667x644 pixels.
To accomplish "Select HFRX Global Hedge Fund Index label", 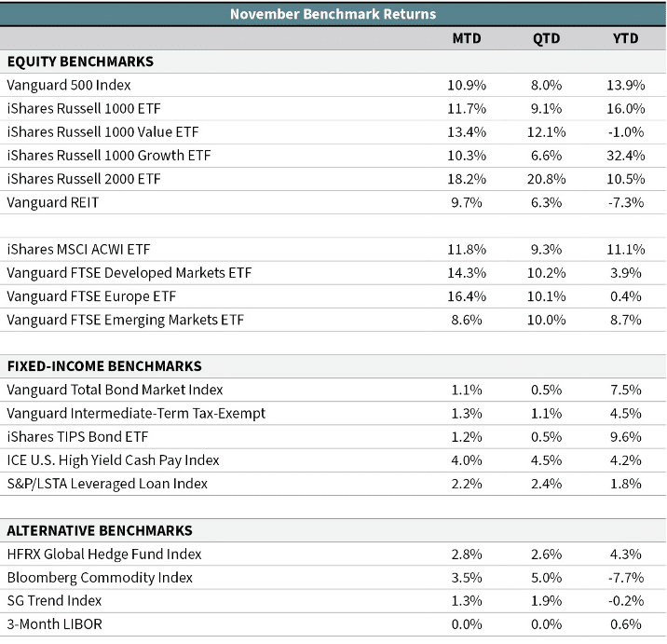I will click(104, 555).
